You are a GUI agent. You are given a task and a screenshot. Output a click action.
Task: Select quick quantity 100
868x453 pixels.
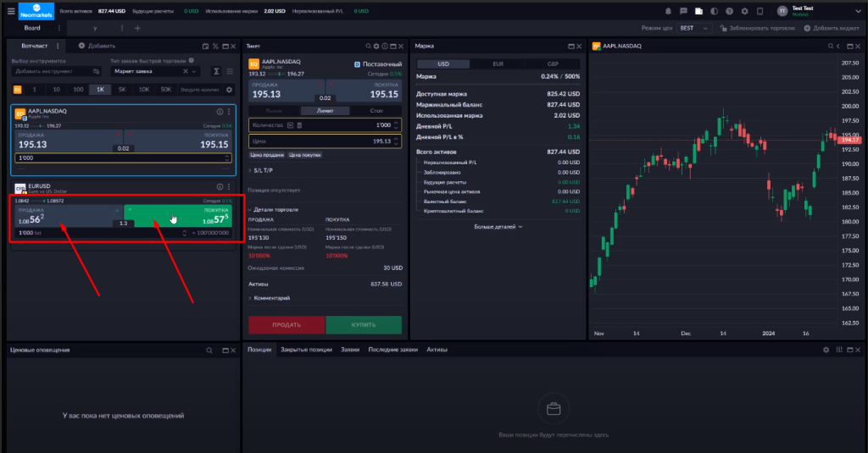point(78,90)
